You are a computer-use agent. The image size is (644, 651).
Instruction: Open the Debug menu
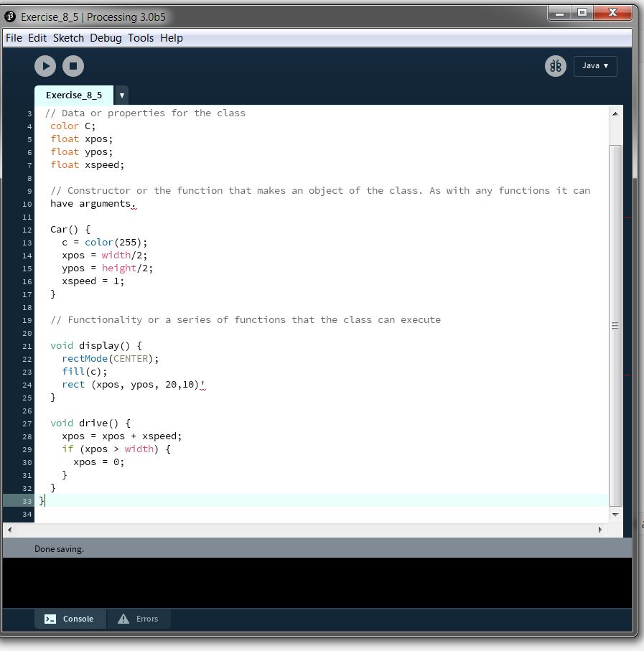[x=106, y=38]
